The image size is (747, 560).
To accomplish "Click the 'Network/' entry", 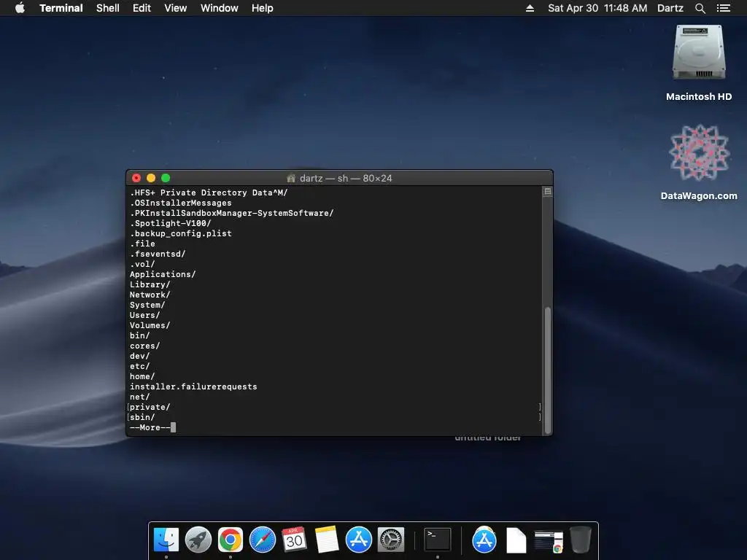I will (x=150, y=295).
